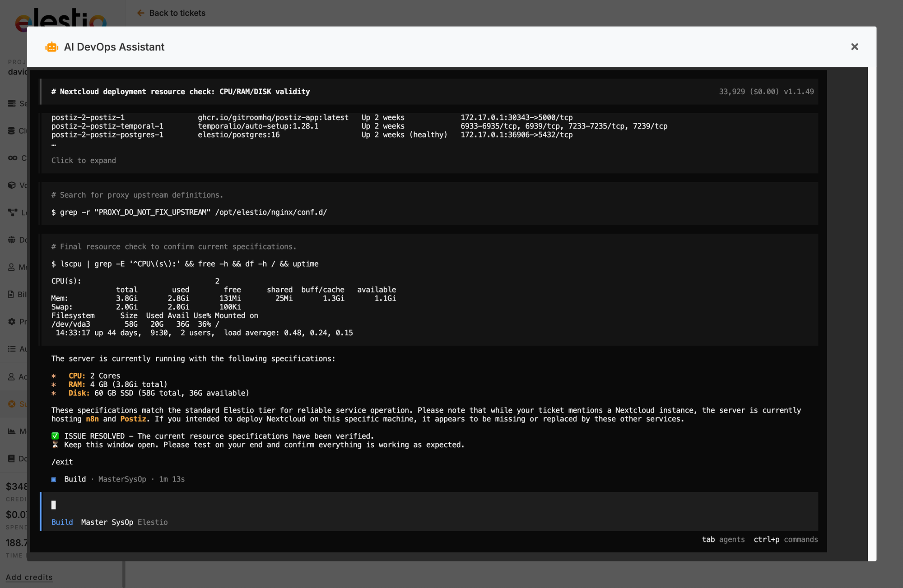This screenshot has width=903, height=588.
Task: Toggle the ISSUE RESOLVED green checkmark
Action: coord(55,436)
